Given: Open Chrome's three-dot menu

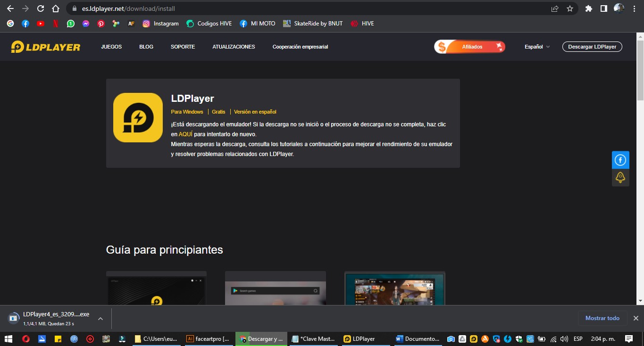Looking at the screenshot, I should [x=634, y=8].
